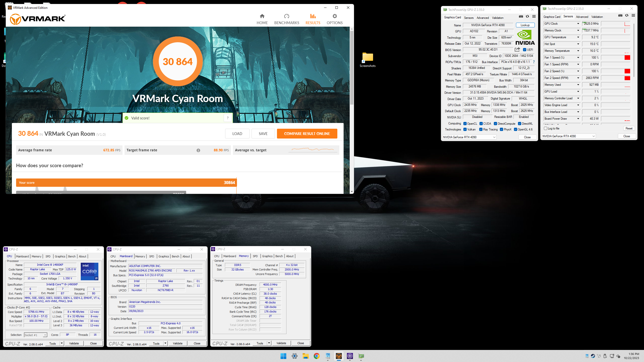Switch to GPU-Z taskbar icon
Screen dimensions: 644x362
pos(361,356)
